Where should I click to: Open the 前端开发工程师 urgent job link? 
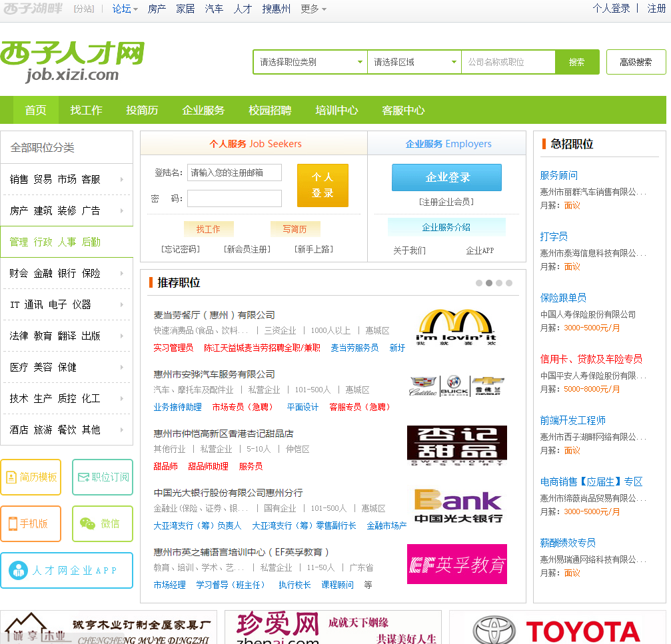(x=572, y=420)
